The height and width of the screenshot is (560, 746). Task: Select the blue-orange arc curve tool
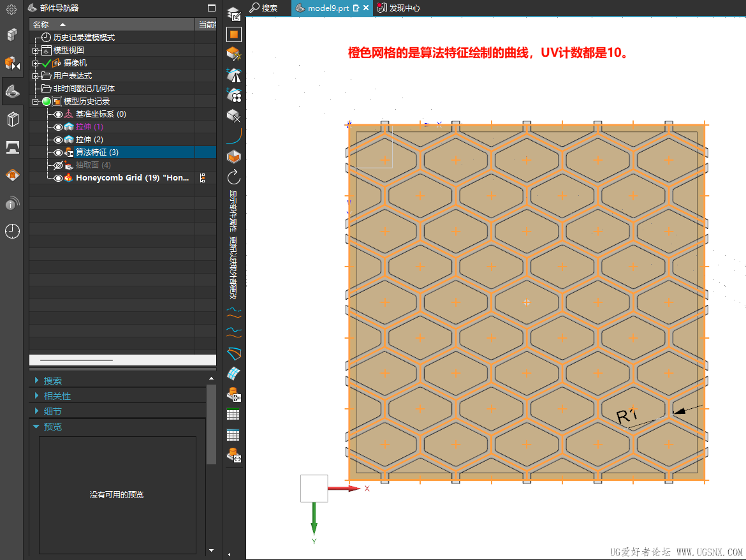(234, 135)
